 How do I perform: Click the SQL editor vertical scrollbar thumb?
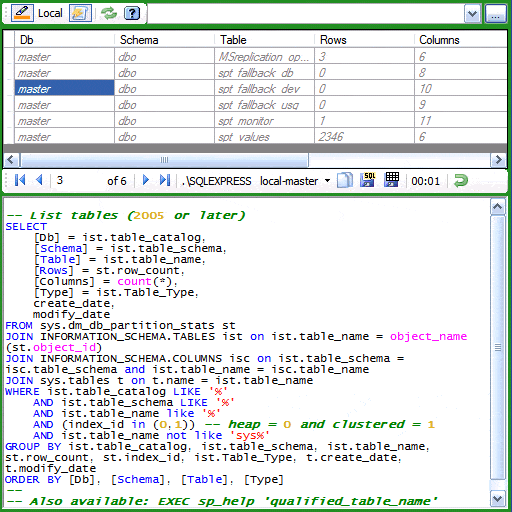click(x=498, y=348)
